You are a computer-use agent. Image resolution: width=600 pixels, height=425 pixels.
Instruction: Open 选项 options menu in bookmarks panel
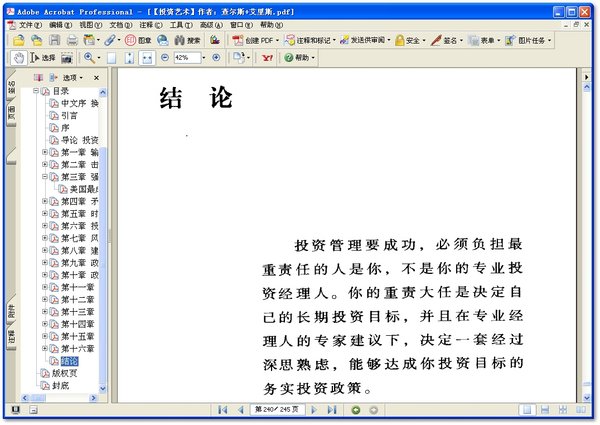point(73,78)
